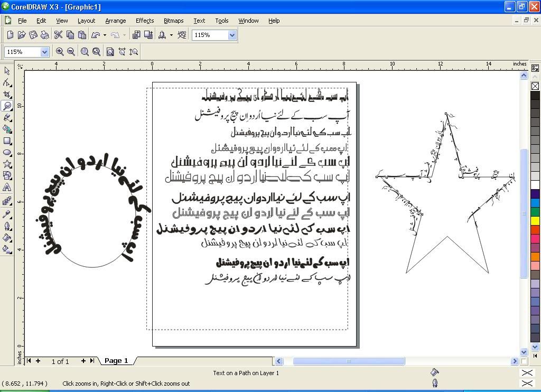The image size is (541, 392).
Task: Go to the first page button
Action: (x=29, y=361)
